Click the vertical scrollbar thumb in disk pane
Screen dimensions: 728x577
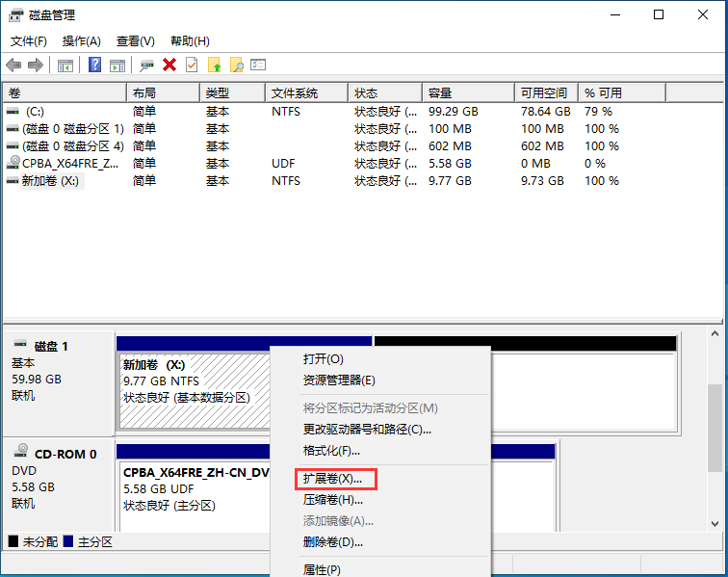point(715,429)
